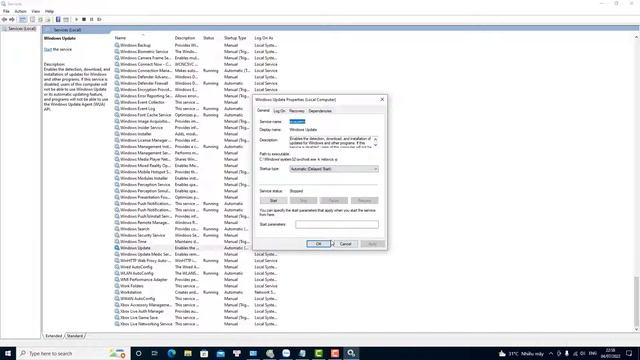Click the Start button in Properties dialog
This screenshot has width=640, height=360.
point(273,200)
